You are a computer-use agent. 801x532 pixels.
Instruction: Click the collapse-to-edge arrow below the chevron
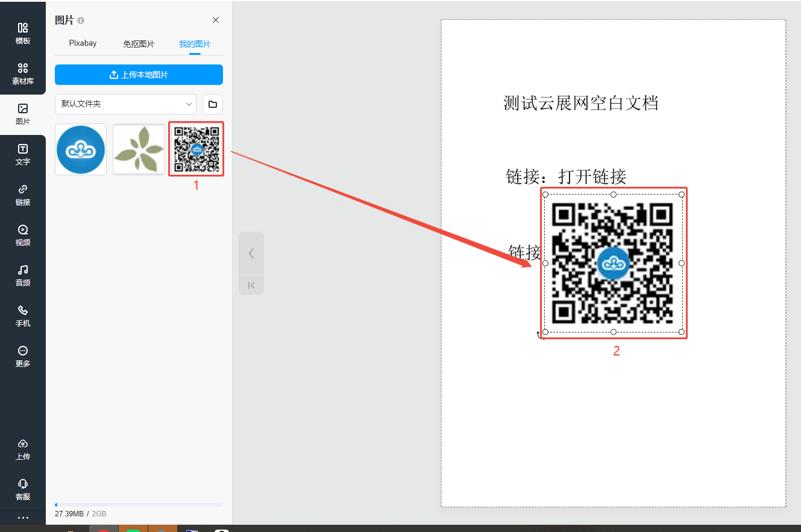(251, 285)
